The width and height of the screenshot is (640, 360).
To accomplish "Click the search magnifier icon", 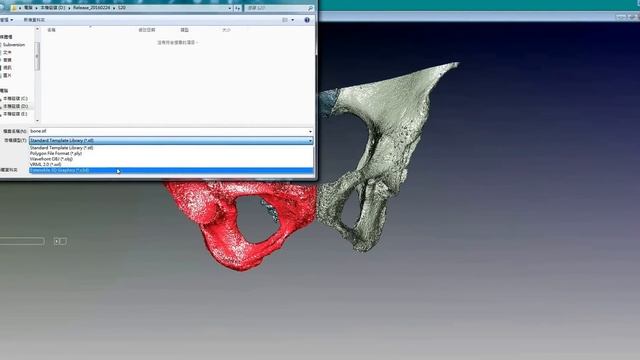I will (x=310, y=8).
